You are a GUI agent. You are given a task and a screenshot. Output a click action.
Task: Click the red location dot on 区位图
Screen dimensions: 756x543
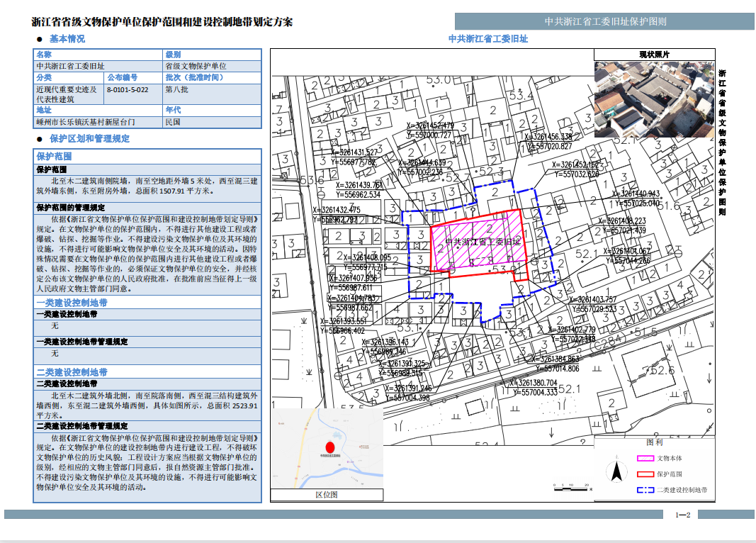tap(329, 448)
